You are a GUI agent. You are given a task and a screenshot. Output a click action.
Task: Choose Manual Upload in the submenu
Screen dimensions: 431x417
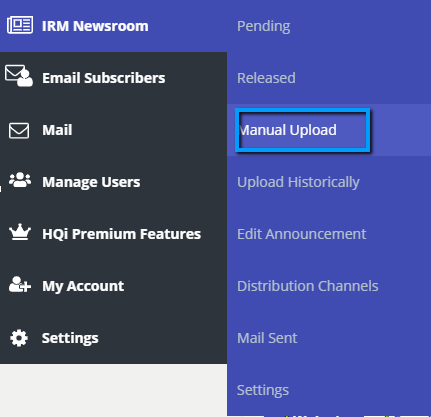288,130
